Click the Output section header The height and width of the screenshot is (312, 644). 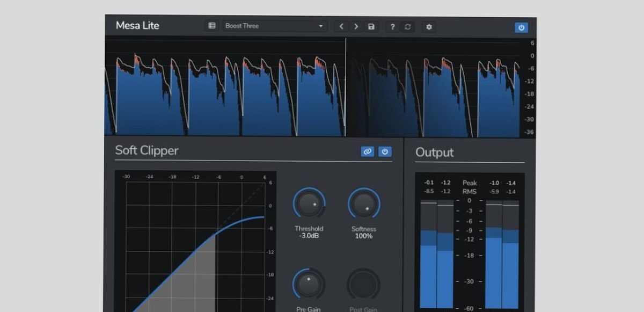tap(435, 152)
